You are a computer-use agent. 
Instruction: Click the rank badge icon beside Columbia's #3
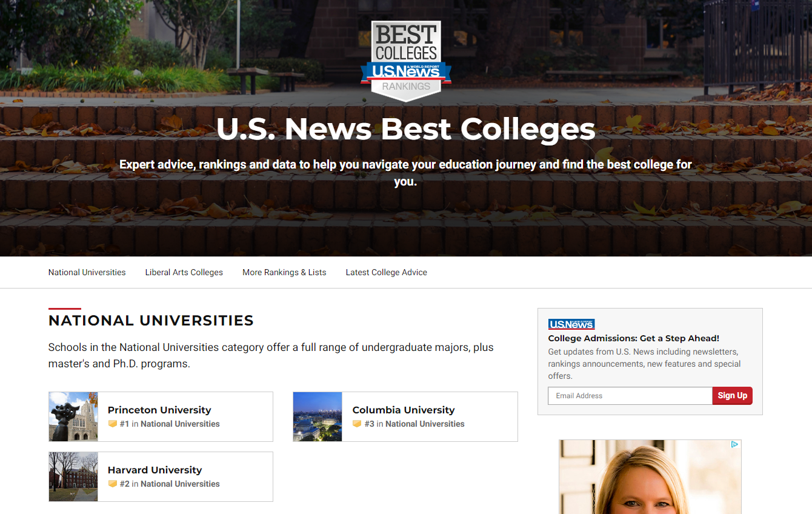point(357,424)
